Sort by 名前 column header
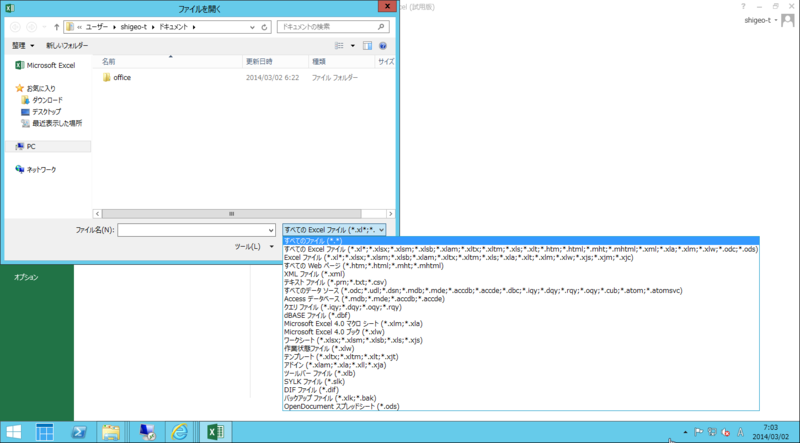The width and height of the screenshot is (800, 443). [x=168, y=61]
